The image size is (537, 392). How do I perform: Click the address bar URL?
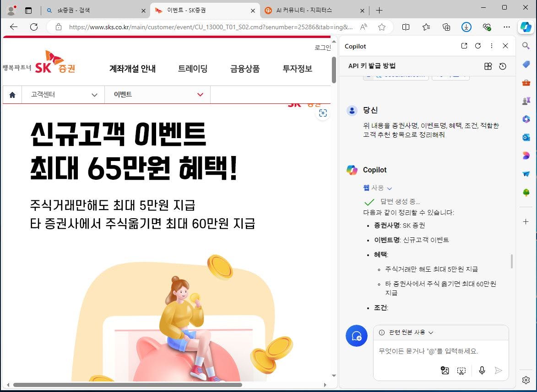click(211, 27)
